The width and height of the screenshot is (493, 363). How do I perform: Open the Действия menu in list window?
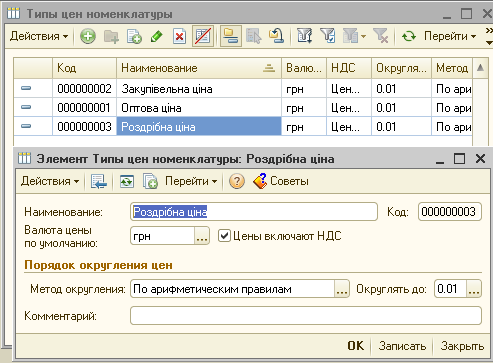pyautogui.click(x=39, y=36)
